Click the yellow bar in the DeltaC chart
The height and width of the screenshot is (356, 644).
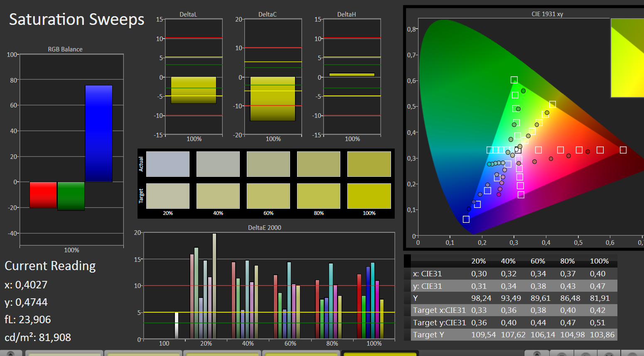coord(273,99)
